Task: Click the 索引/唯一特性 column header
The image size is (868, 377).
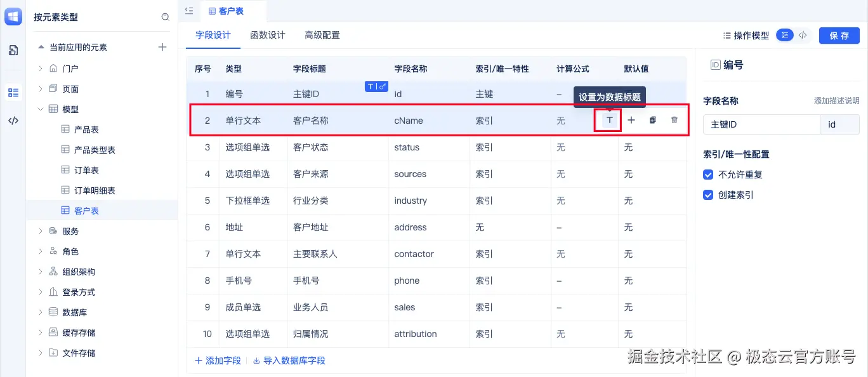Action: click(502, 69)
